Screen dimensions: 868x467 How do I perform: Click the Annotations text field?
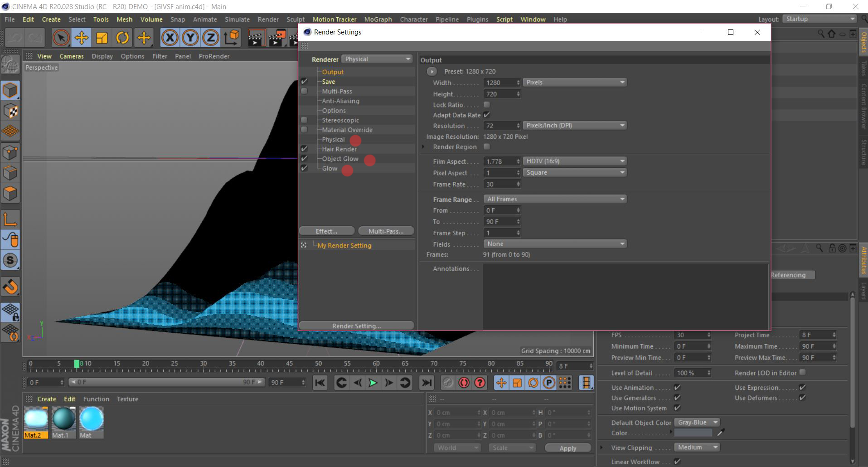[x=626, y=296]
